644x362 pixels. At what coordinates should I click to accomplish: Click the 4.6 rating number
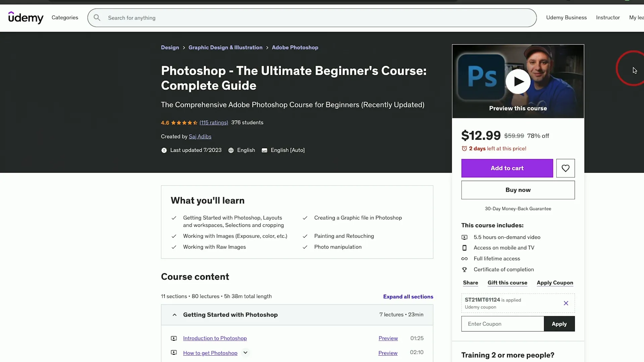tap(165, 123)
